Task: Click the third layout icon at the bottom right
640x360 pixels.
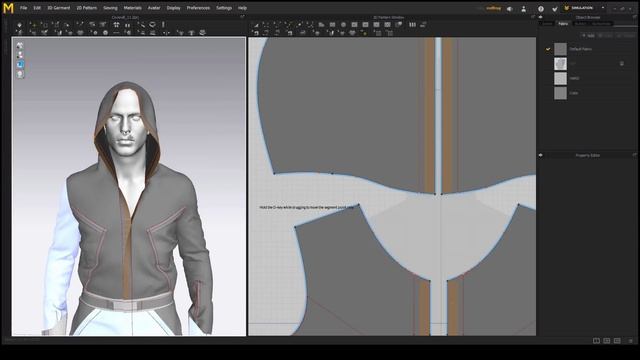Action: (x=617, y=340)
